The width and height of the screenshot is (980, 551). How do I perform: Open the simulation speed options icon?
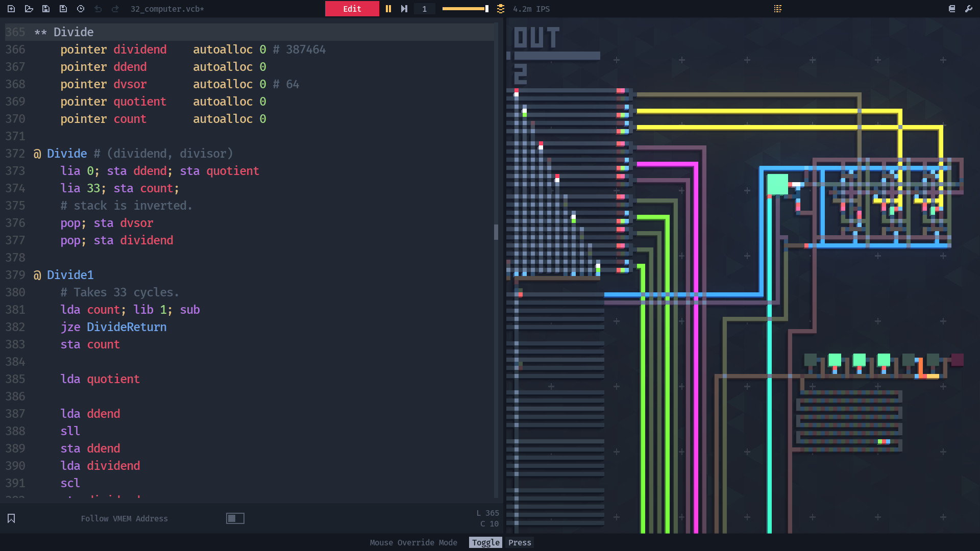(x=501, y=9)
